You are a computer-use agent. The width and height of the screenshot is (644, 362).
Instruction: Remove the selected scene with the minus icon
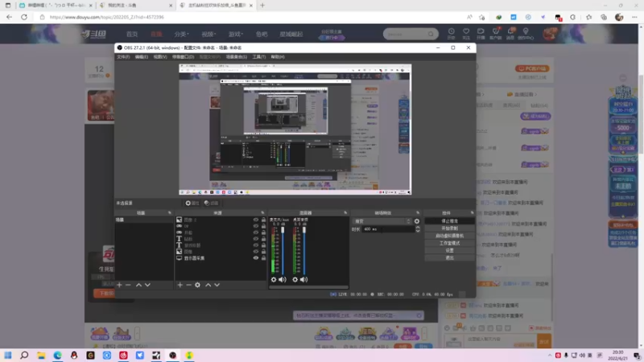pyautogui.click(x=128, y=285)
